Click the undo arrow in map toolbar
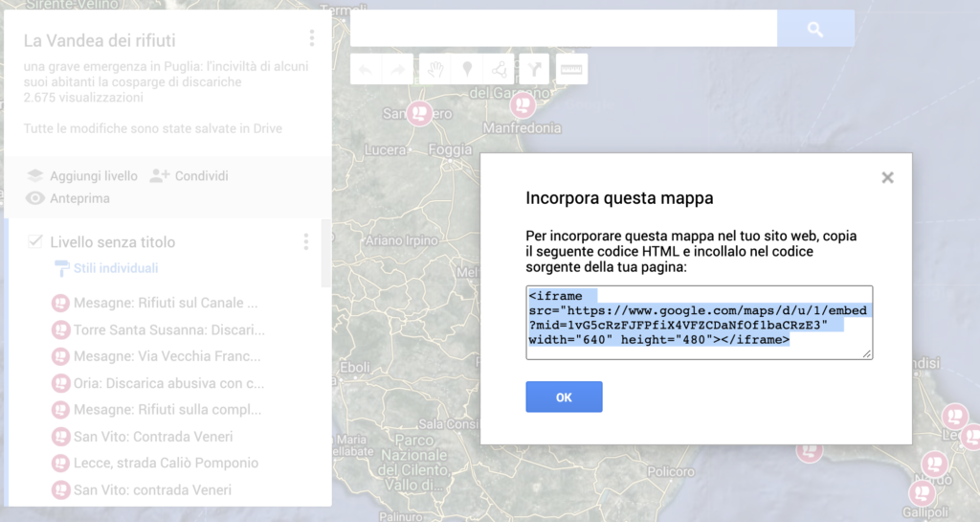 tap(366, 69)
